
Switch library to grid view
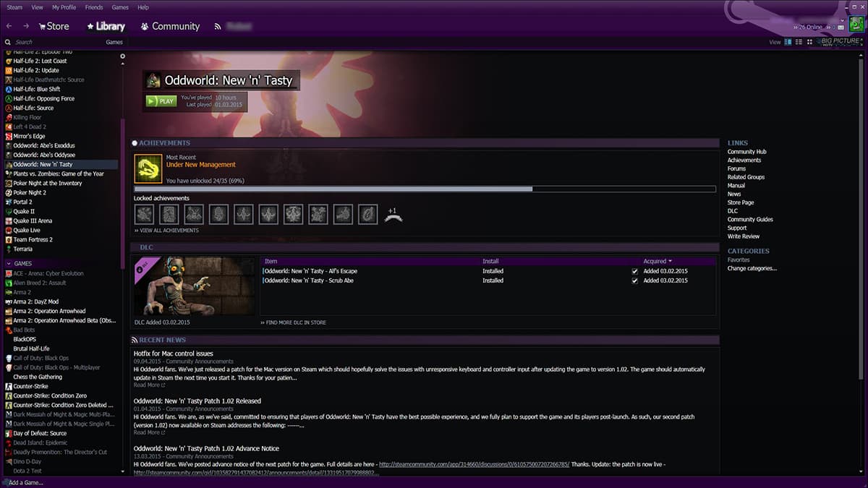809,42
